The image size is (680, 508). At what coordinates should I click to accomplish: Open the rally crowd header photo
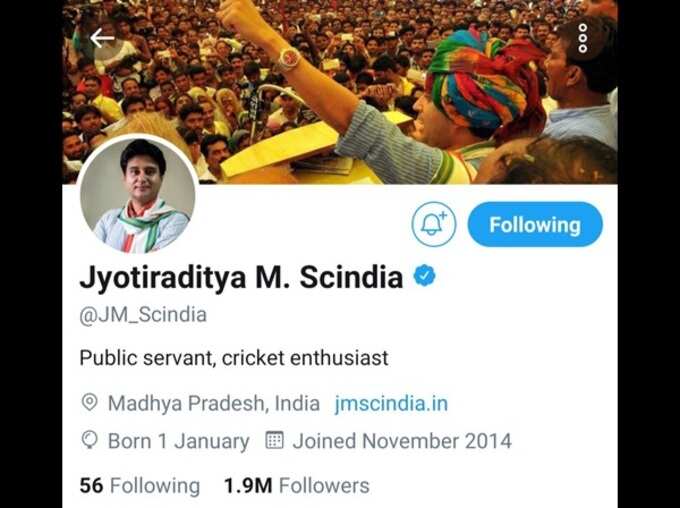click(x=340, y=92)
